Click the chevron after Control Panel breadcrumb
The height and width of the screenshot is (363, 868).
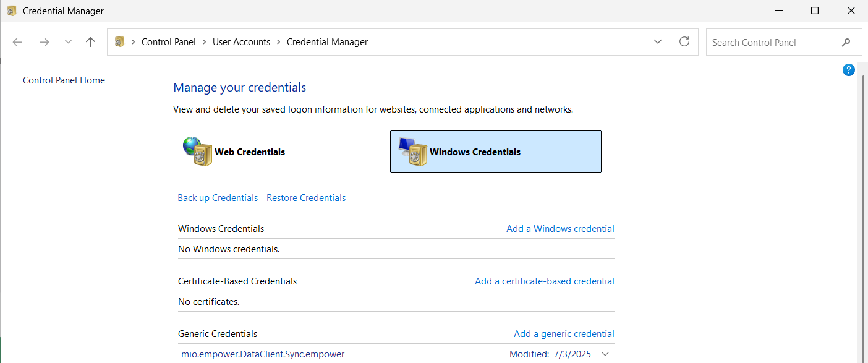(x=204, y=42)
